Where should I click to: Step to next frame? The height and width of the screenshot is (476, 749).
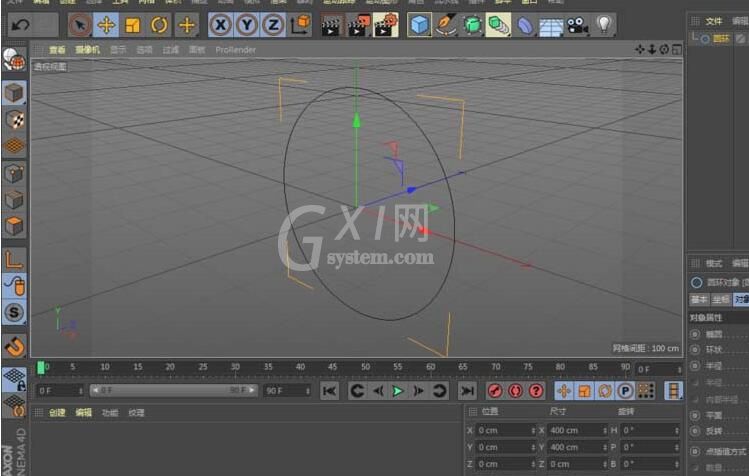[418, 391]
